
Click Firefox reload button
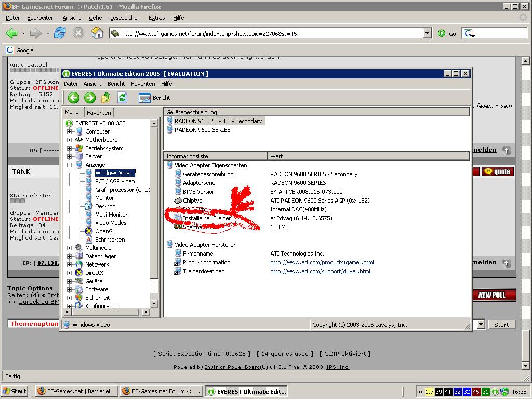point(60,33)
